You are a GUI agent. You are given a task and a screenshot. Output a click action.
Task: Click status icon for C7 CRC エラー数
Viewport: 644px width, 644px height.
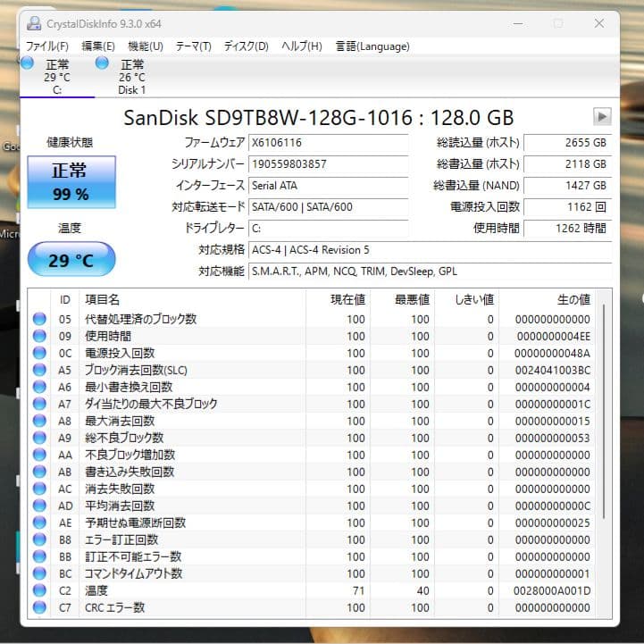(x=39, y=607)
